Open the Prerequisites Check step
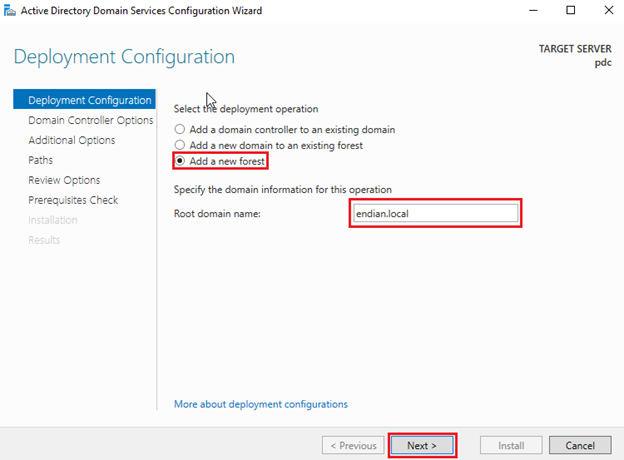Viewport: 624px width, 460px height. pyautogui.click(x=73, y=200)
